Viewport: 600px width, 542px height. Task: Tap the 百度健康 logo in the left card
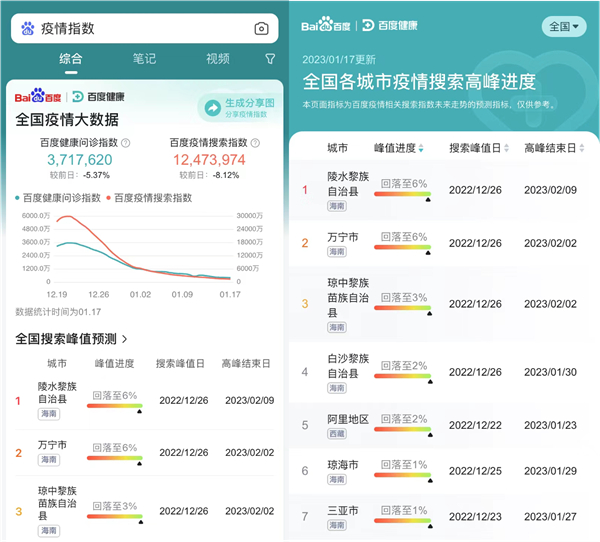[97, 97]
